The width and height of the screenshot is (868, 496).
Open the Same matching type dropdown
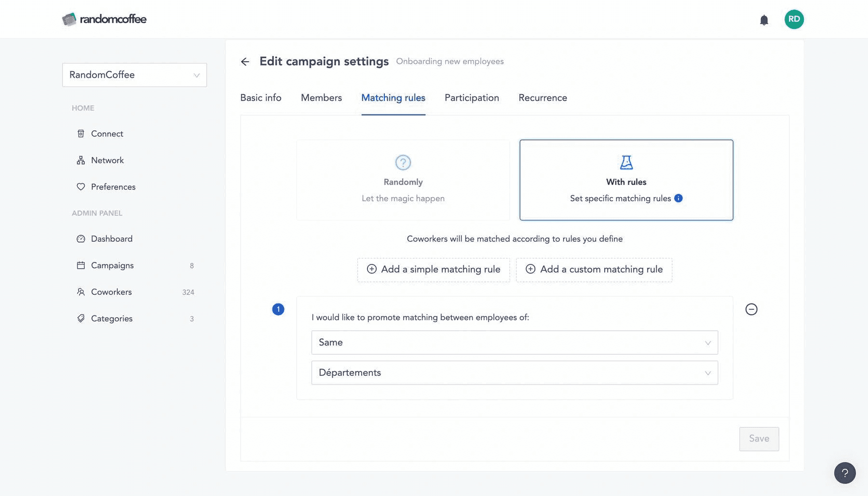pos(515,343)
